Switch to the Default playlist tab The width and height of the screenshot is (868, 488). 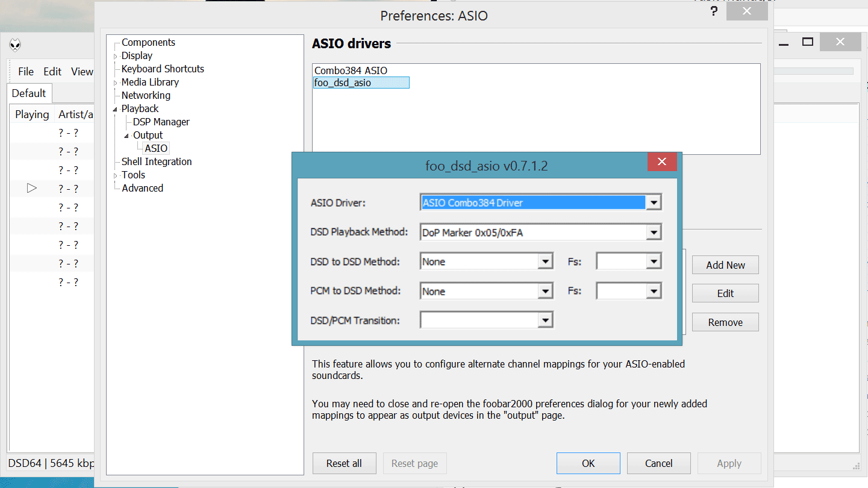coord(29,93)
